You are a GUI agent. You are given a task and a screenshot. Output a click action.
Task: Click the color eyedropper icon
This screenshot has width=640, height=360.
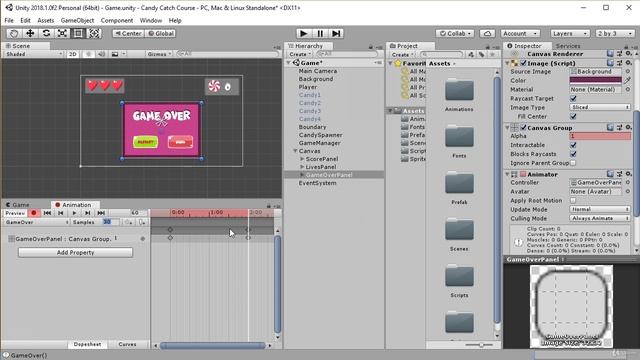(628, 80)
